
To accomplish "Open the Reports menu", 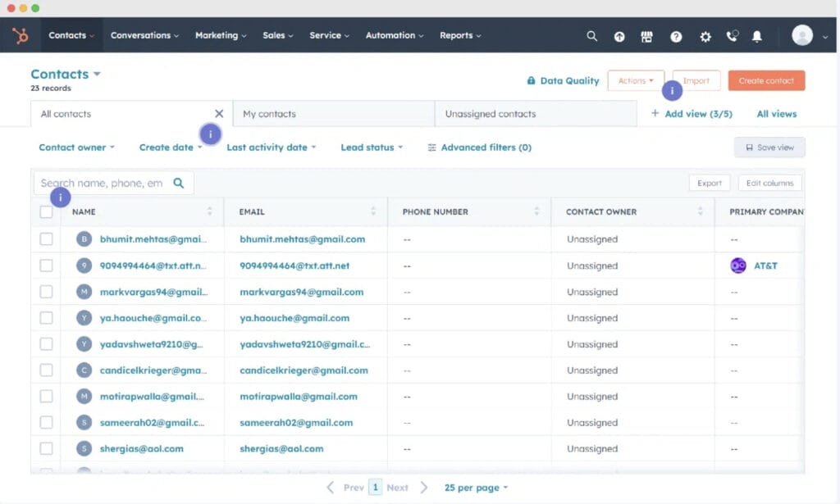I will 460,35.
